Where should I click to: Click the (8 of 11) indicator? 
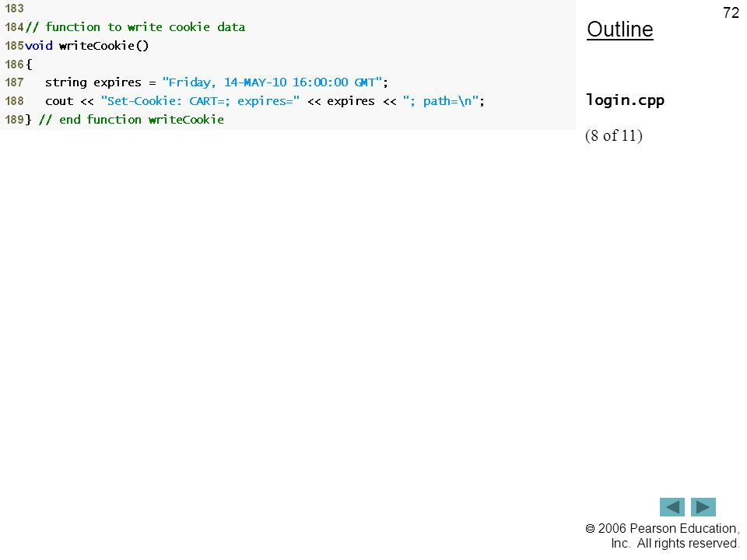[614, 135]
